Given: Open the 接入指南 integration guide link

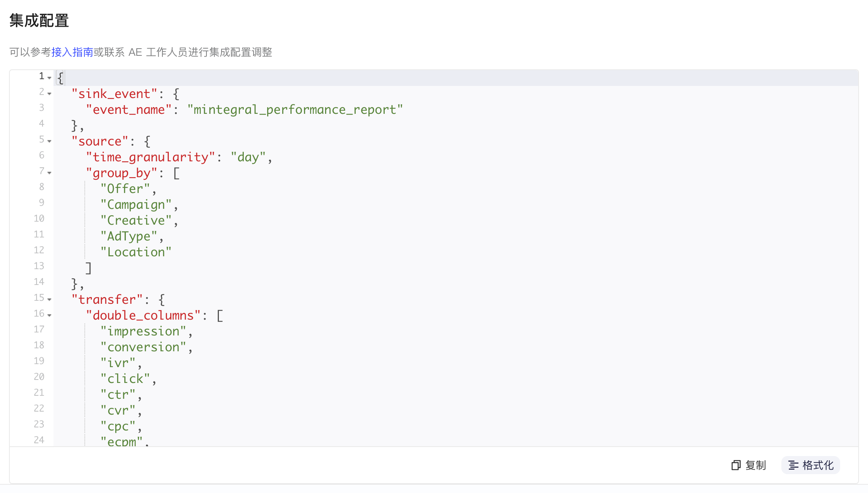Looking at the screenshot, I should point(72,52).
